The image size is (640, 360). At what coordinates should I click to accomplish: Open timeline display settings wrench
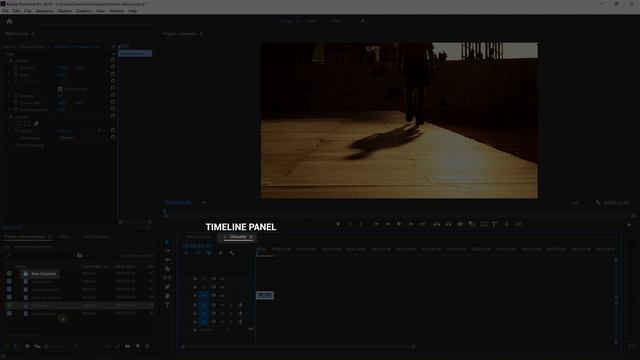(232, 253)
